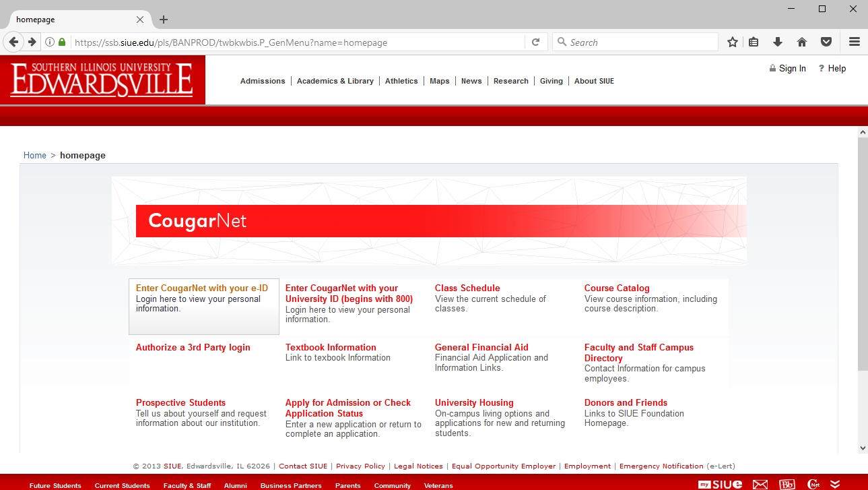Image resolution: width=868 pixels, height=490 pixels.
Task: Click the email envelope icon in footer
Action: click(760, 484)
